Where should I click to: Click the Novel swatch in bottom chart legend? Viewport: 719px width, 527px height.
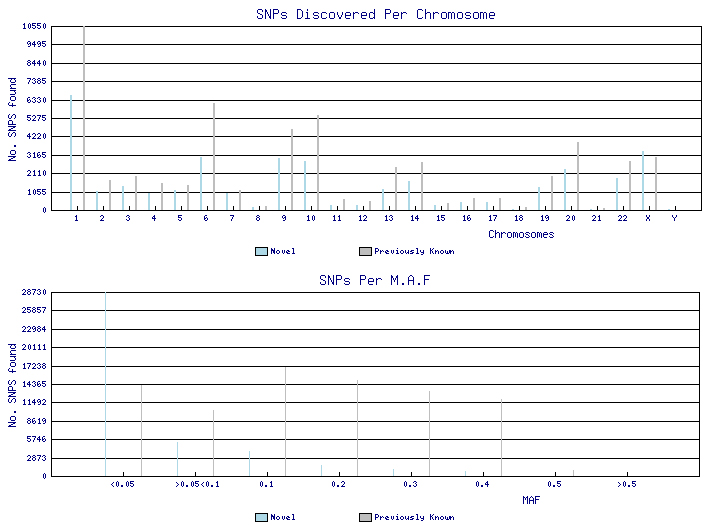[261, 517]
